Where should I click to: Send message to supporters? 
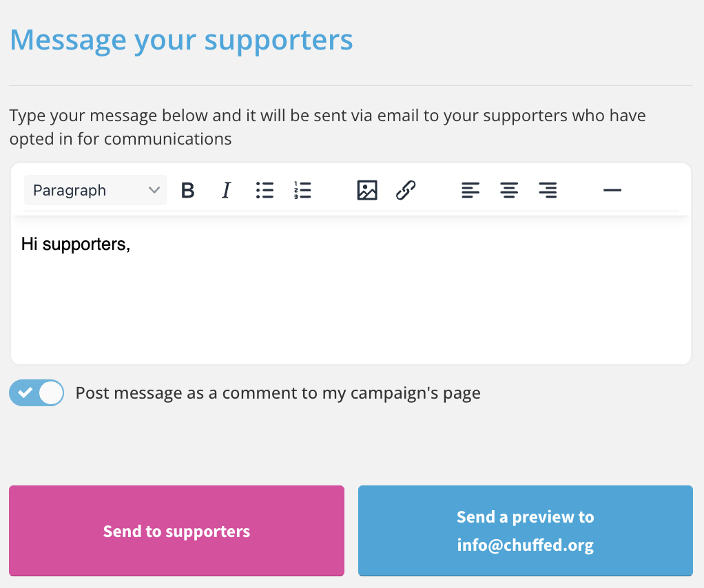click(176, 531)
